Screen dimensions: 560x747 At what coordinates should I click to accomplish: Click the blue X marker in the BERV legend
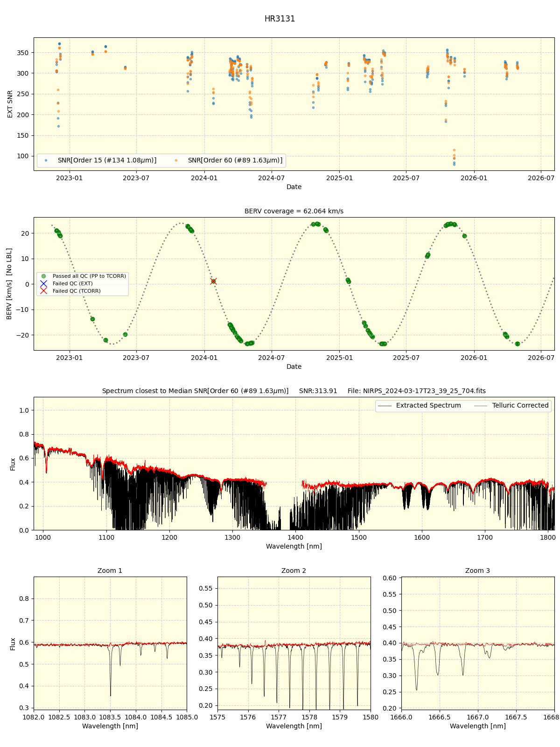pyautogui.click(x=43, y=284)
